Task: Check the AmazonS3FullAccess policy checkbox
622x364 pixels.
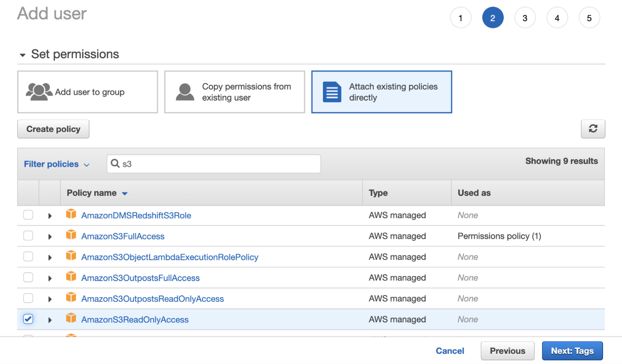Action: [28, 236]
